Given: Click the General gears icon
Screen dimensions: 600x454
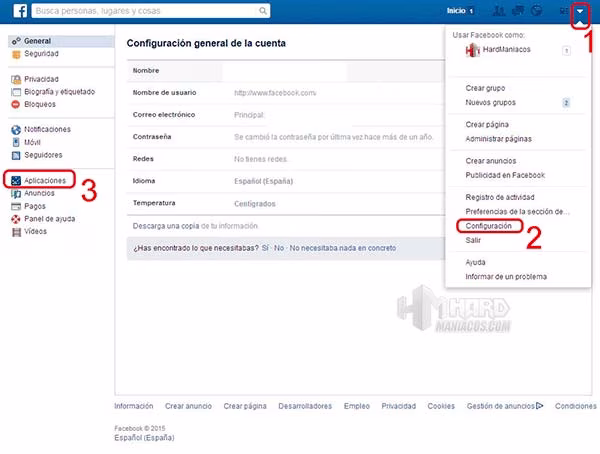Looking at the screenshot, I should [x=16, y=41].
